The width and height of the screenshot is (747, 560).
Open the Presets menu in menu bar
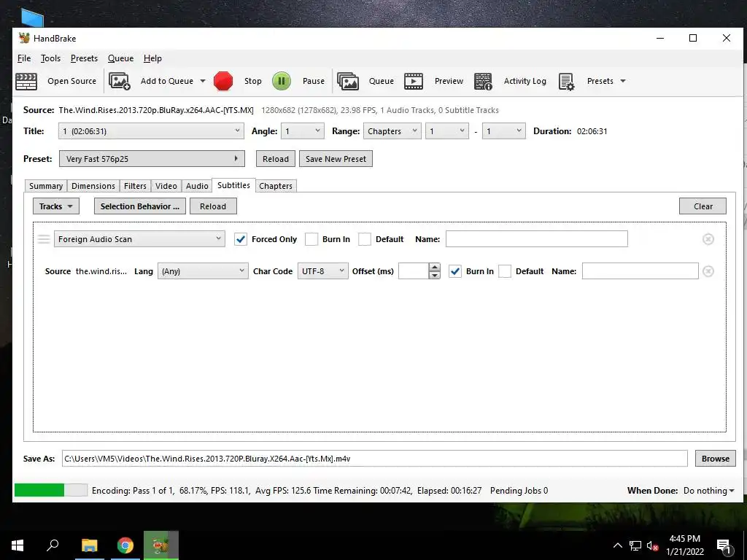84,58
